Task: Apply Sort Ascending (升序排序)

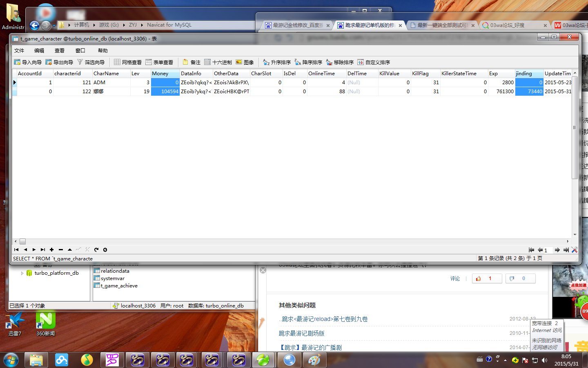Action: 277,62
